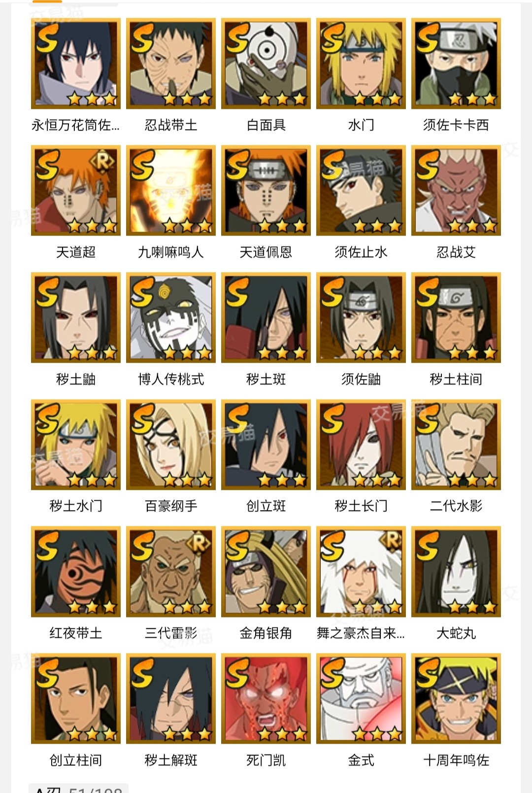
Task: Open the 忍战艾 character portrait
Action: [456, 191]
